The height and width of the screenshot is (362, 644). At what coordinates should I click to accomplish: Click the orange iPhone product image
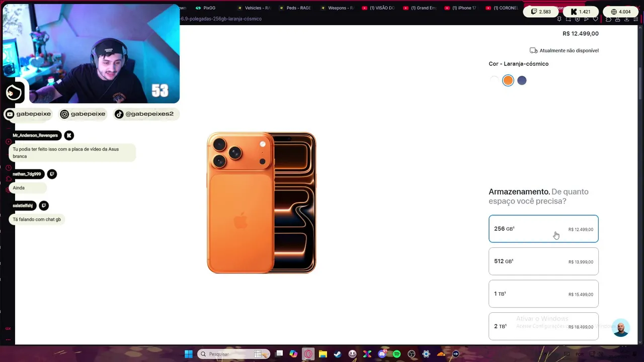[262, 203]
